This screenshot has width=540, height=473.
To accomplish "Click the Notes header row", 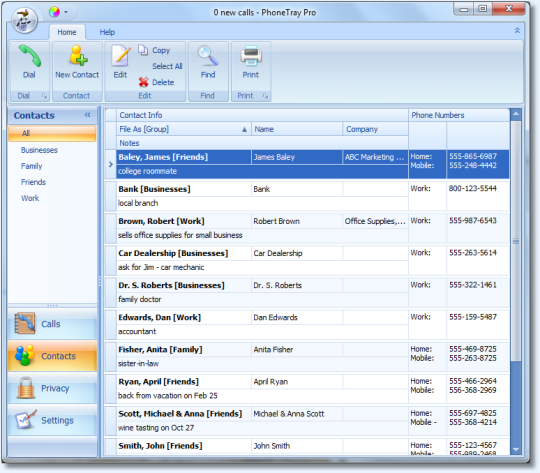I will coord(262,143).
